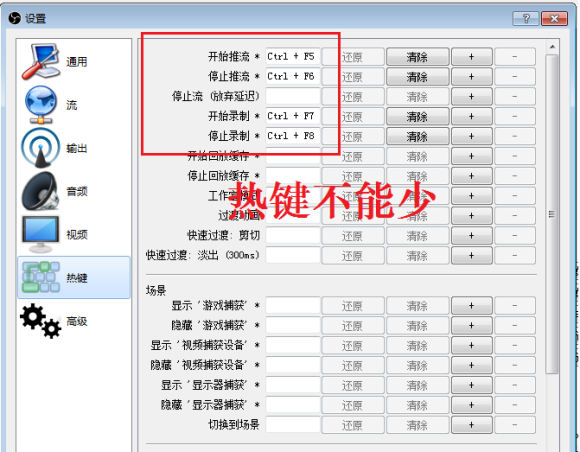Click plus button for 隐藏 '显示器捕获' row
Viewport: 580px width, 452px height.
tap(472, 405)
